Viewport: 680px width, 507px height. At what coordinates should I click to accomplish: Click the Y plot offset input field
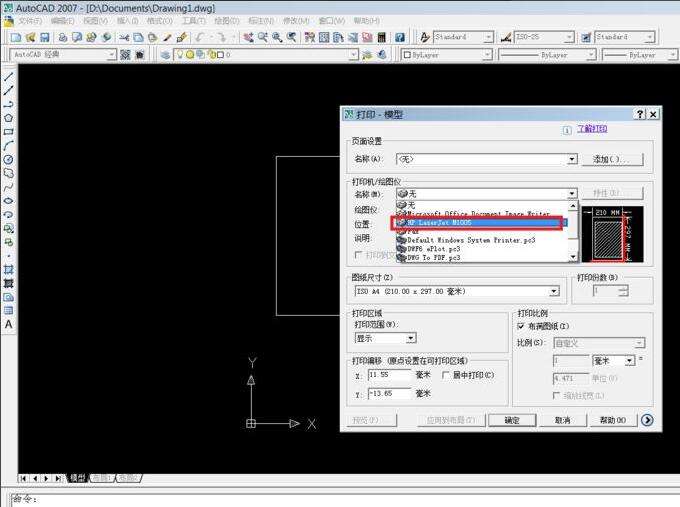click(389, 393)
